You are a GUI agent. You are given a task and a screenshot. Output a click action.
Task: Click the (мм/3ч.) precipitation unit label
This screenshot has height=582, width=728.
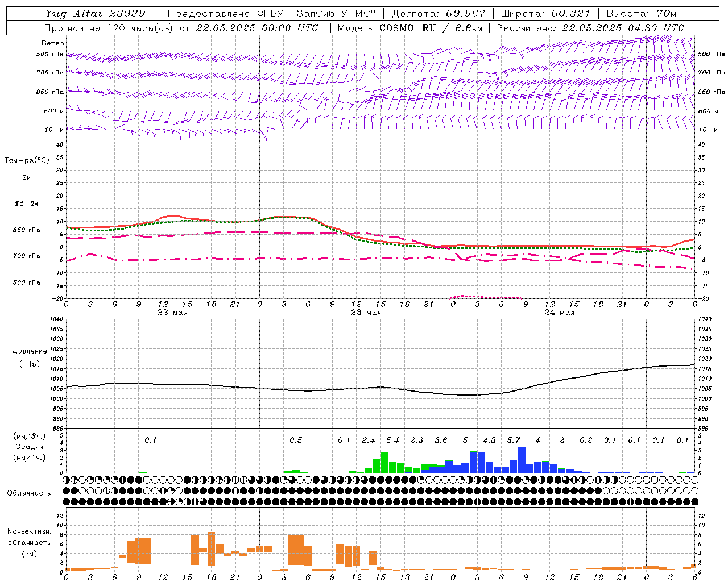point(30,436)
